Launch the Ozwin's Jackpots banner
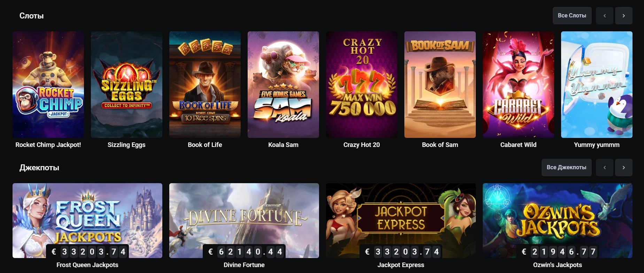The height and width of the screenshot is (273, 644). pyautogui.click(x=558, y=220)
